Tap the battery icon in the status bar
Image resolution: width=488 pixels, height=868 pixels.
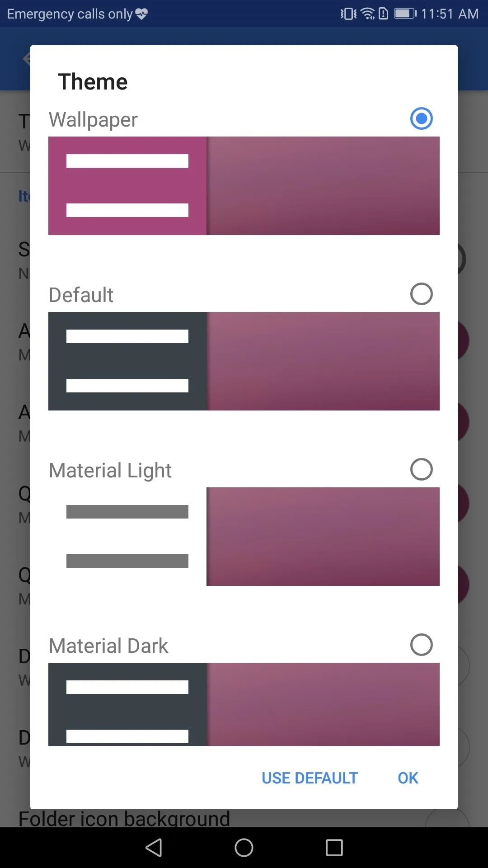coord(405,14)
